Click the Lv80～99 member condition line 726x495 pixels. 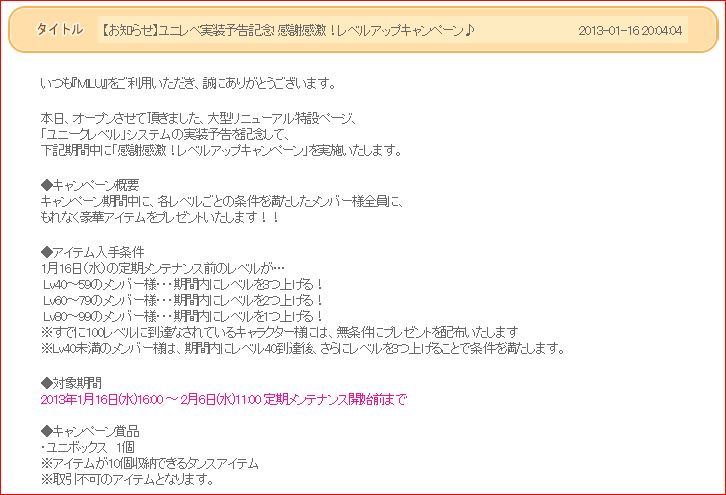pyautogui.click(x=181, y=316)
